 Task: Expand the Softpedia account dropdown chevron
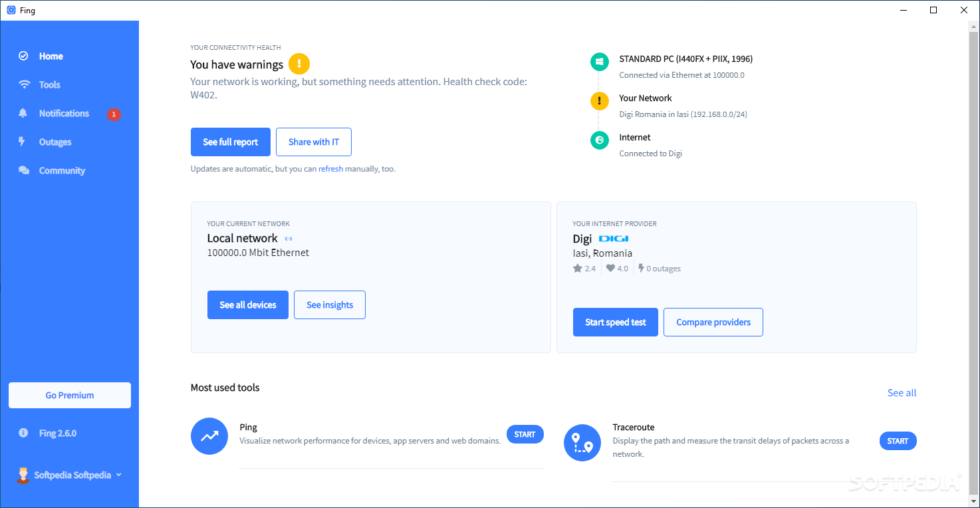pos(119,475)
